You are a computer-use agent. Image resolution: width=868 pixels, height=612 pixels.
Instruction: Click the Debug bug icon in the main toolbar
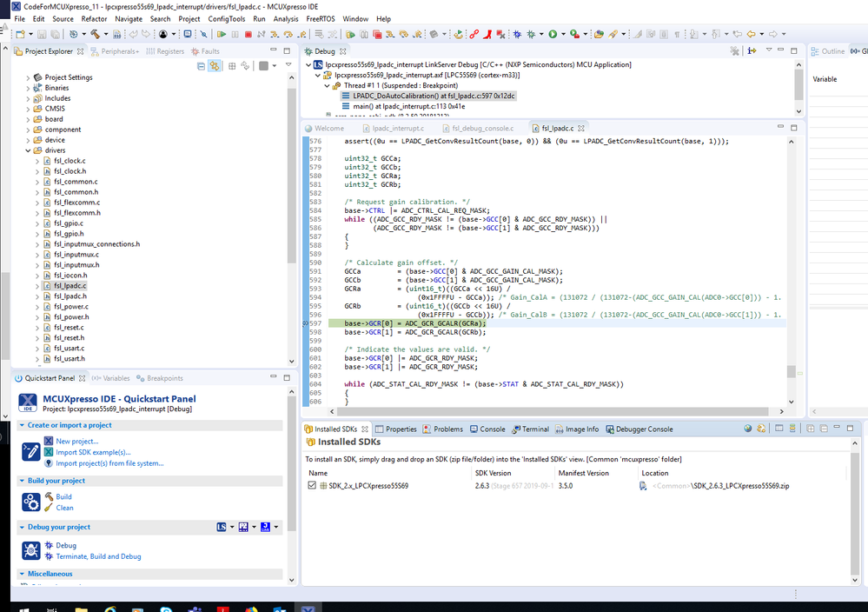click(518, 35)
